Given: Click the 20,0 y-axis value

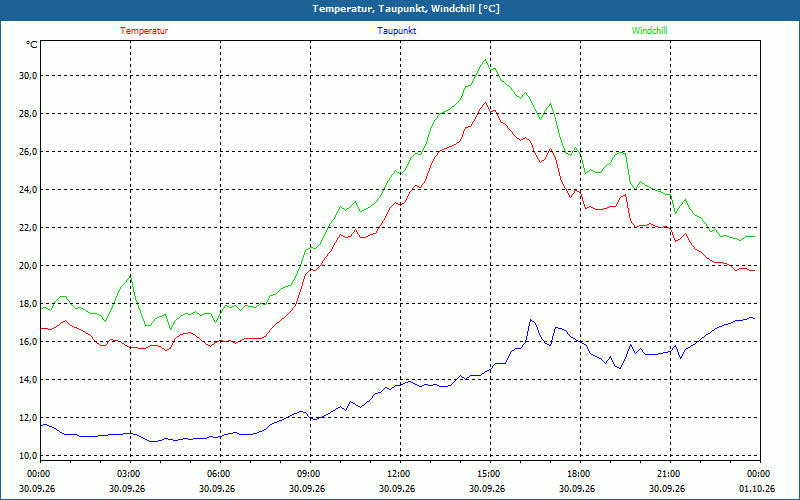Looking at the screenshot, I should coord(29,265).
